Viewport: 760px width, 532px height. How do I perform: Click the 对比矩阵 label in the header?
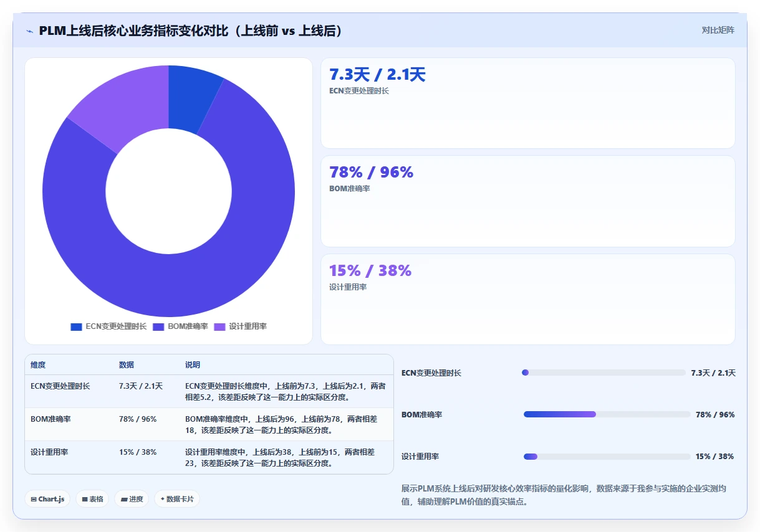[x=718, y=31]
